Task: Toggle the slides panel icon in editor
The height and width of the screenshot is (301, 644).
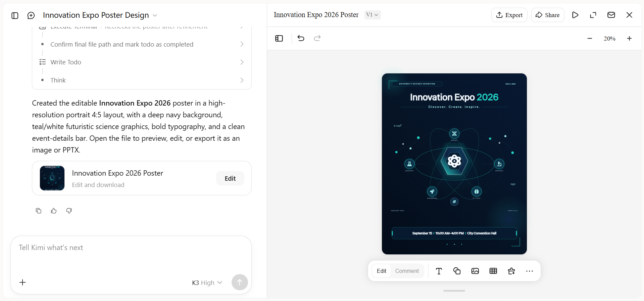Action: pos(279,39)
